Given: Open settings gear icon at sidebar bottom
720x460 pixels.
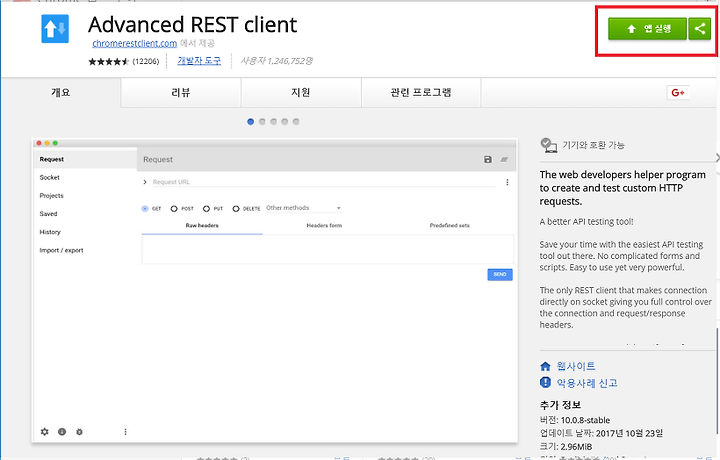Looking at the screenshot, I should pos(45,432).
